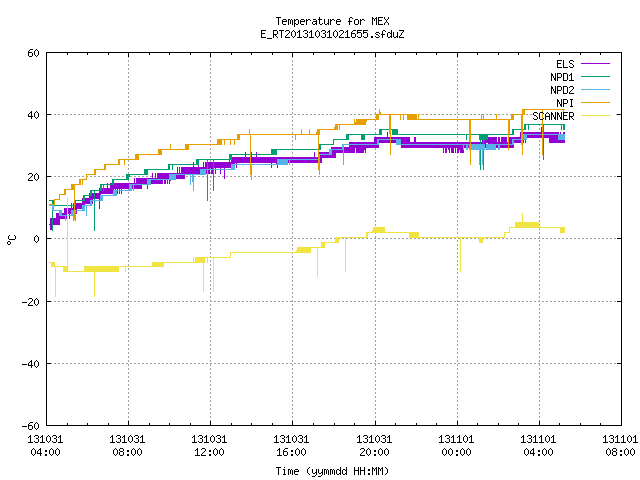This screenshot has width=640, height=480.
Task: Click the blue NPD2 legend line sample
Action: coord(595,89)
